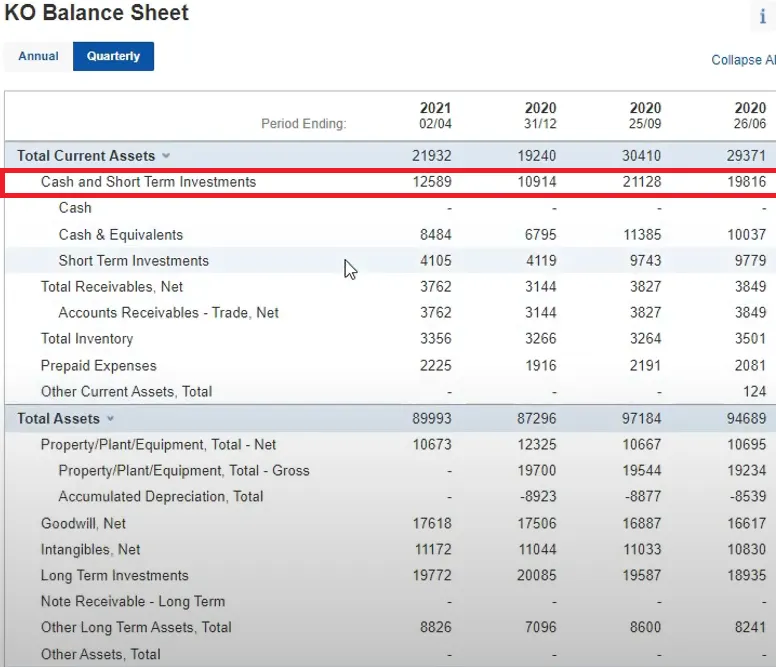
Task: Click the KO Balance Sheet heading
Action: 97,12
